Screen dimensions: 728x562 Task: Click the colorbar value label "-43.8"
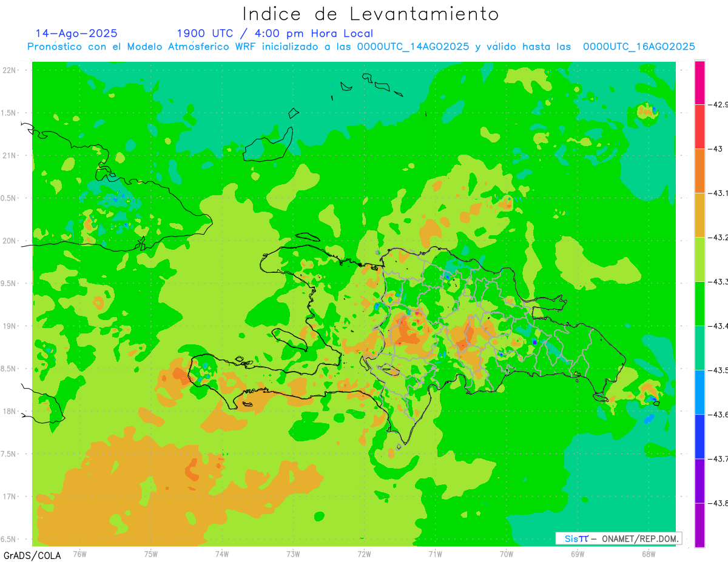[718, 503]
